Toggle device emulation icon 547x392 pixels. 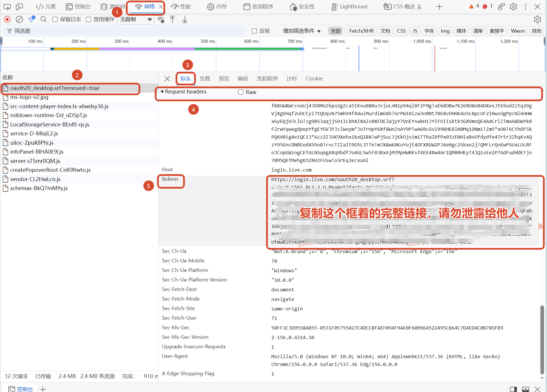click(x=19, y=7)
